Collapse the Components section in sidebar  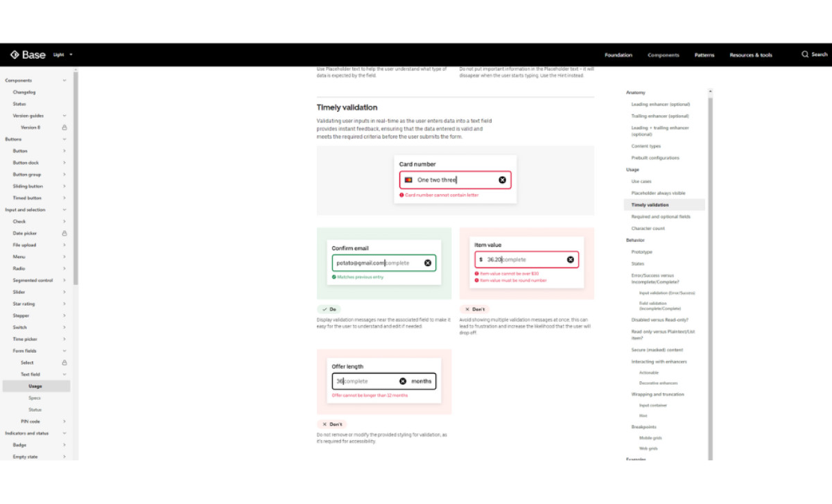(63, 80)
